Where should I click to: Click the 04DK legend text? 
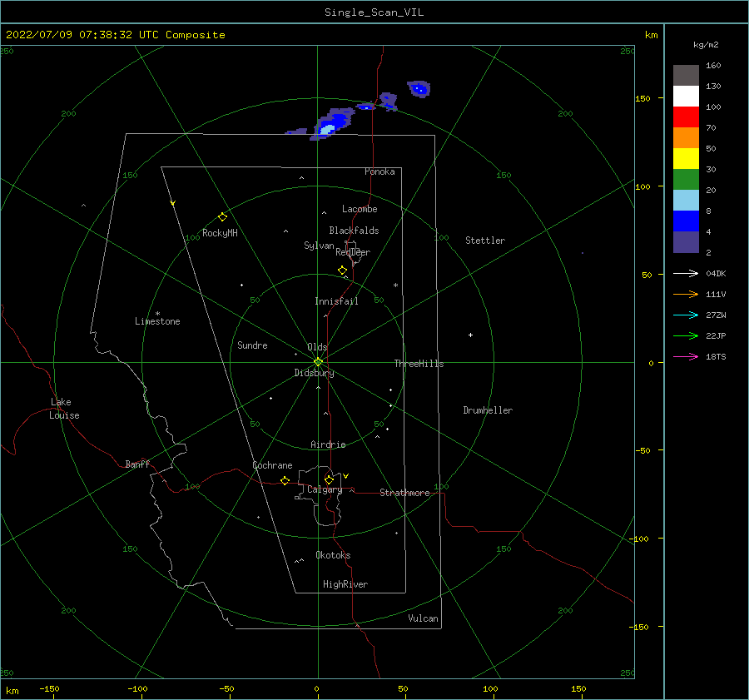tap(716, 273)
